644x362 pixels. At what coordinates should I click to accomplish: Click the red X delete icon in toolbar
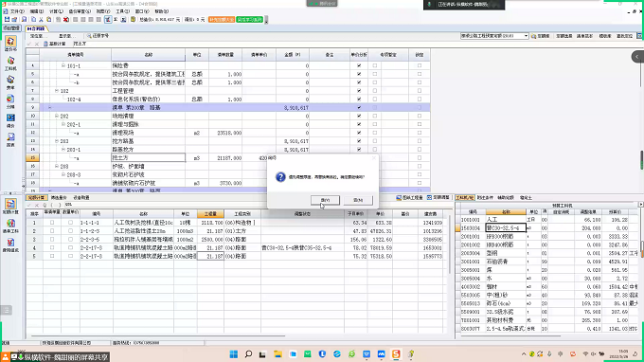tap(66, 19)
